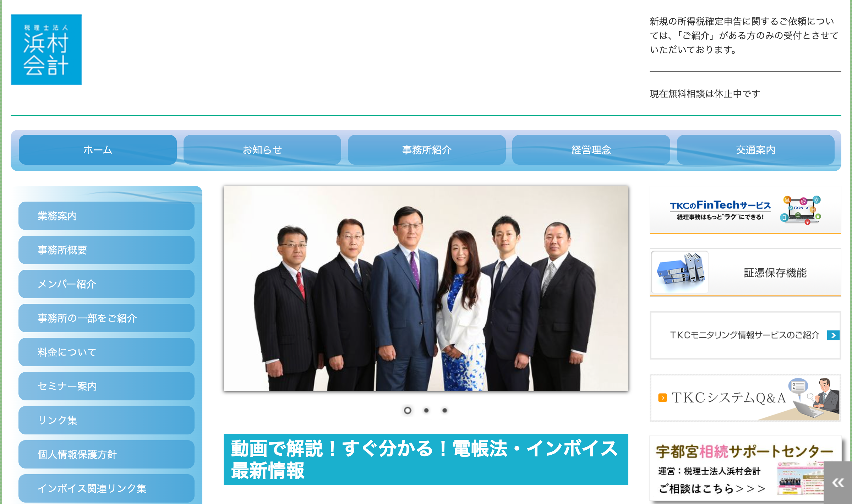Open 交通案内 in the navigation bar
This screenshot has width=852, height=504.
coord(755,150)
